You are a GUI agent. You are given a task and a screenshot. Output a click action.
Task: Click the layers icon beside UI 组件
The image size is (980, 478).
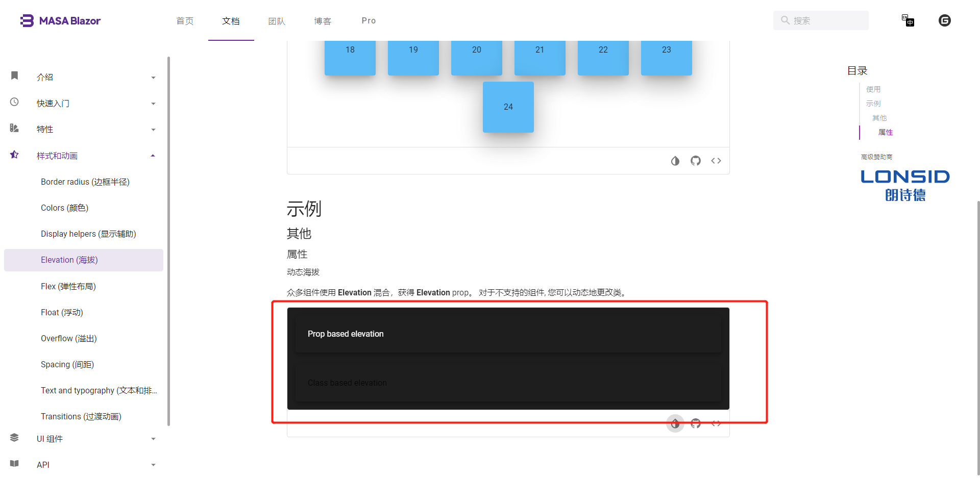14,438
